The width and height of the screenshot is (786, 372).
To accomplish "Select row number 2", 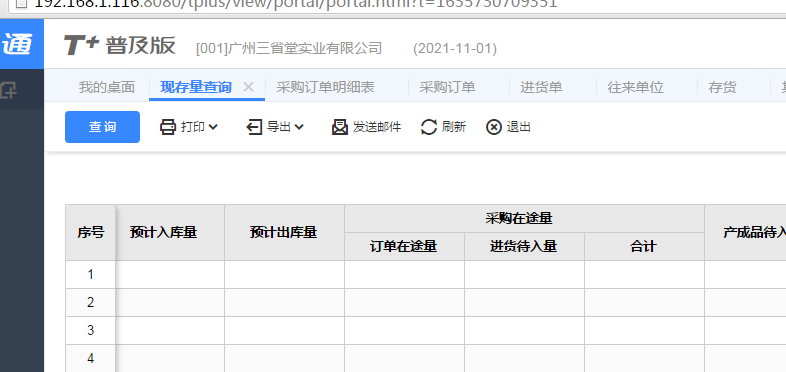I will coord(91,303).
